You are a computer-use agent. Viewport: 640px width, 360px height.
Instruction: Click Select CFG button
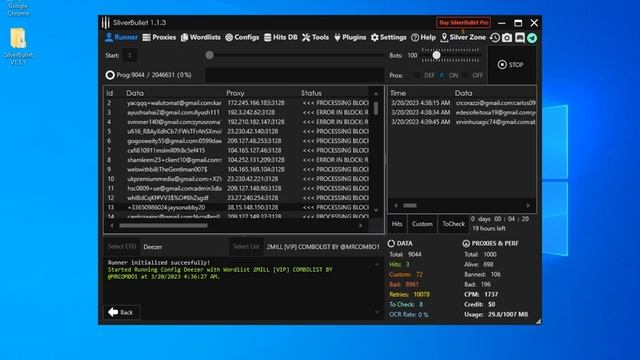pos(122,247)
